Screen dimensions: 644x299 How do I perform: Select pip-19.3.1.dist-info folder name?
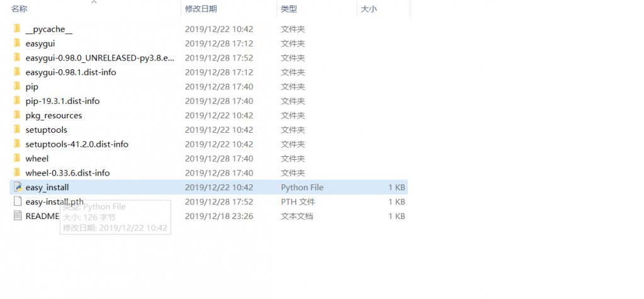pyautogui.click(x=62, y=101)
